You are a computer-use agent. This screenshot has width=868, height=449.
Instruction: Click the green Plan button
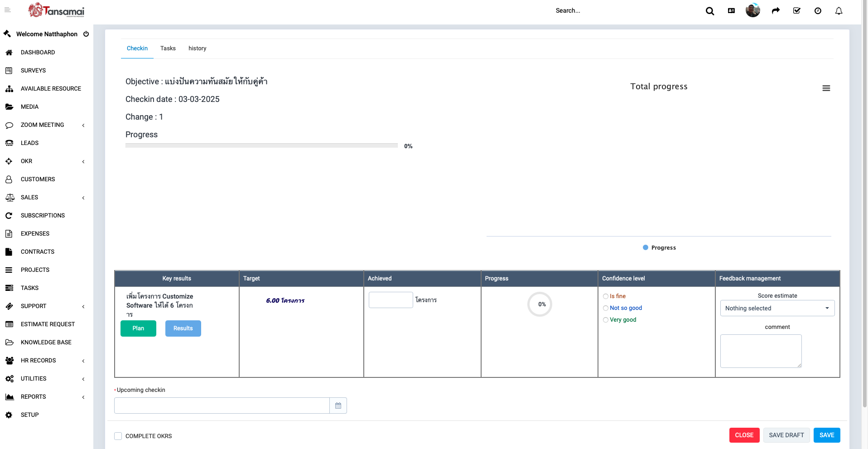(138, 328)
